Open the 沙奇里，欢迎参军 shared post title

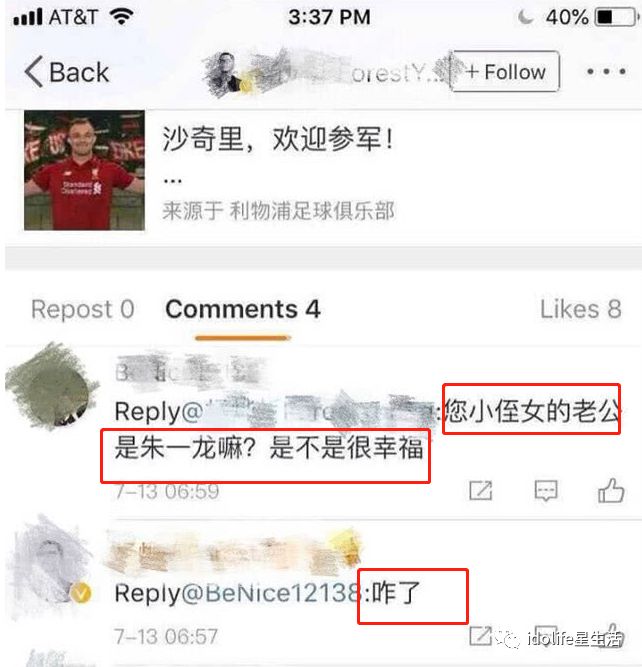point(277,139)
